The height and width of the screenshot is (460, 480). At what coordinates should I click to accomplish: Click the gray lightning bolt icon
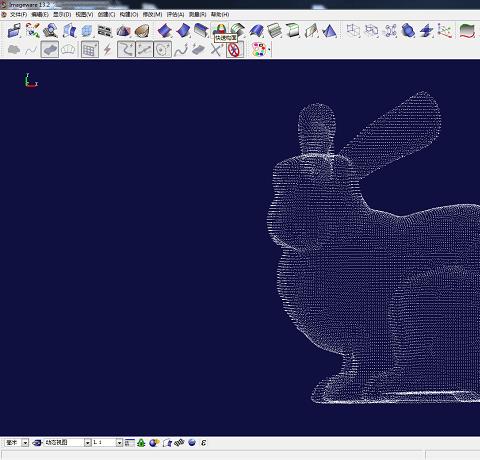107,50
